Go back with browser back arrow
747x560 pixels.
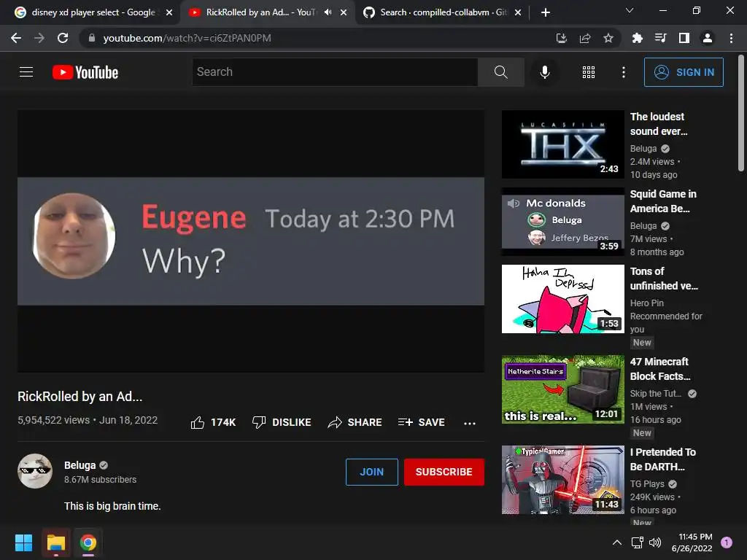click(16, 38)
